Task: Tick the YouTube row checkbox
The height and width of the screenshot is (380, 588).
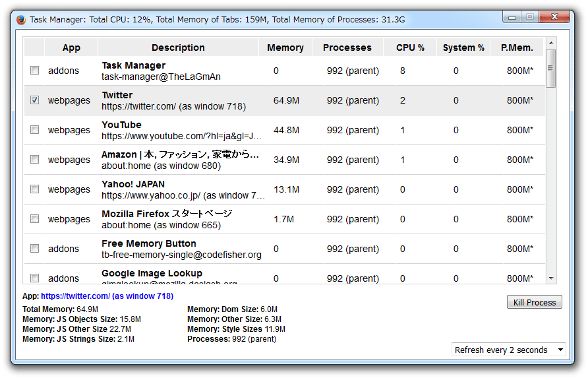Action: point(34,130)
